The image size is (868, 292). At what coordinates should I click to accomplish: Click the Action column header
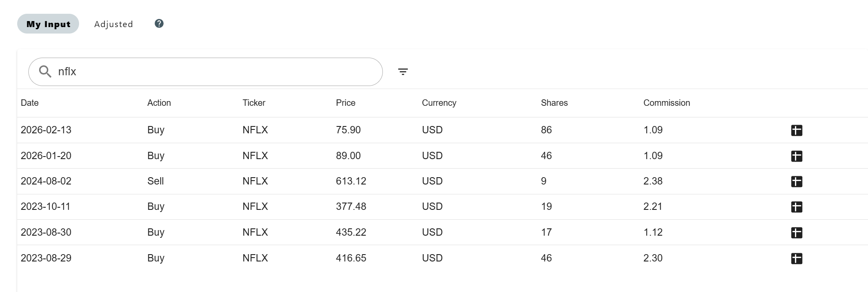(x=159, y=103)
